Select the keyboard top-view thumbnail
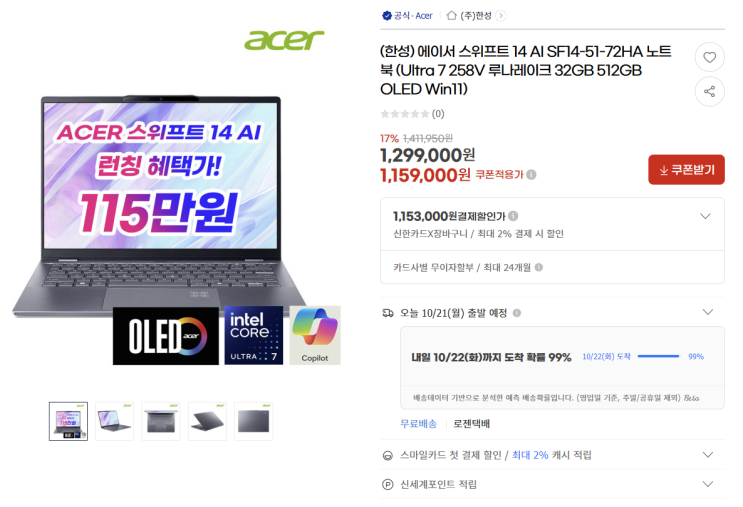This screenshot has width=743, height=507. [x=161, y=421]
